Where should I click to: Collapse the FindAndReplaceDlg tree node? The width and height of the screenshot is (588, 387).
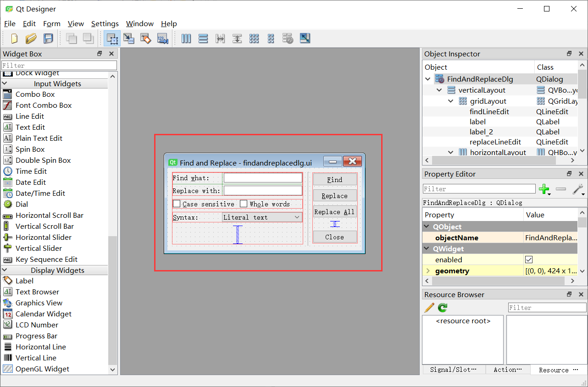(428, 79)
